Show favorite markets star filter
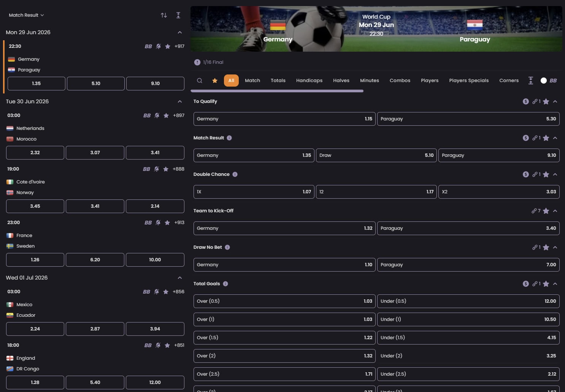This screenshot has width=565, height=392. tap(215, 81)
